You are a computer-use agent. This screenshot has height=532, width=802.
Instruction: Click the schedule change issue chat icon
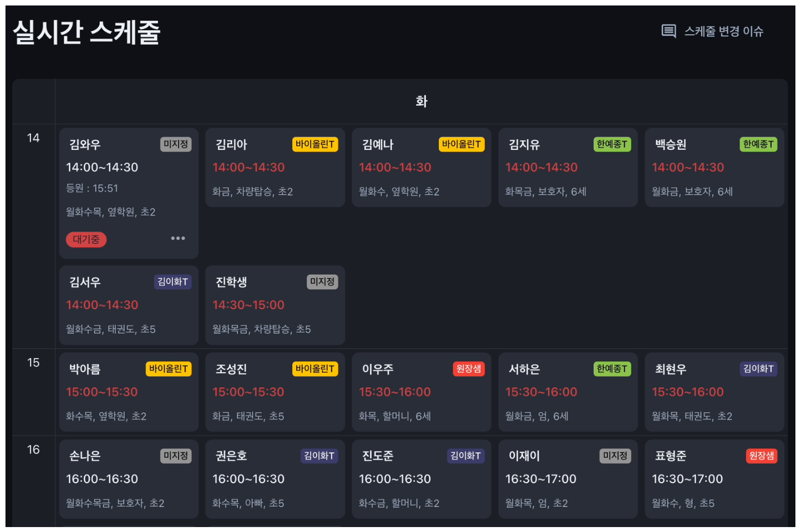pos(668,31)
